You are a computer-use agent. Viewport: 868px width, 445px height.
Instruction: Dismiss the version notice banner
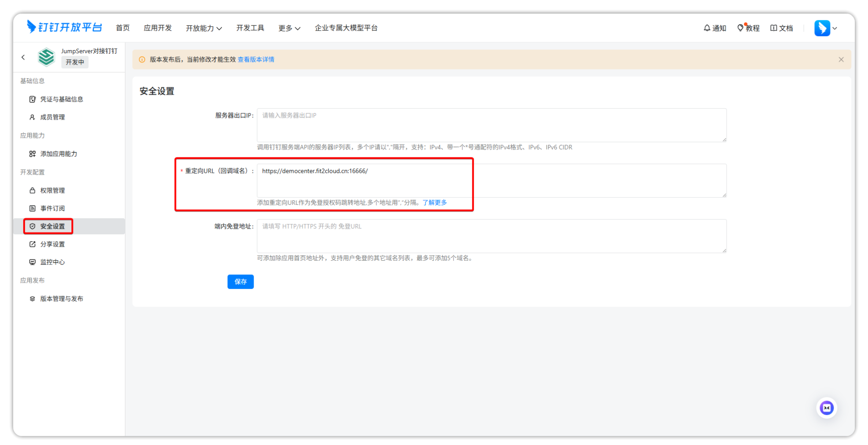tap(841, 59)
